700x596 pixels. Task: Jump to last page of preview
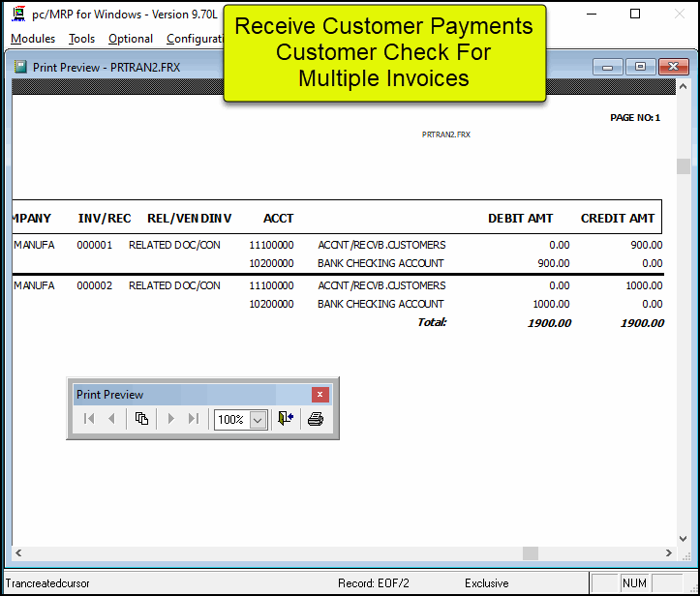(193, 419)
